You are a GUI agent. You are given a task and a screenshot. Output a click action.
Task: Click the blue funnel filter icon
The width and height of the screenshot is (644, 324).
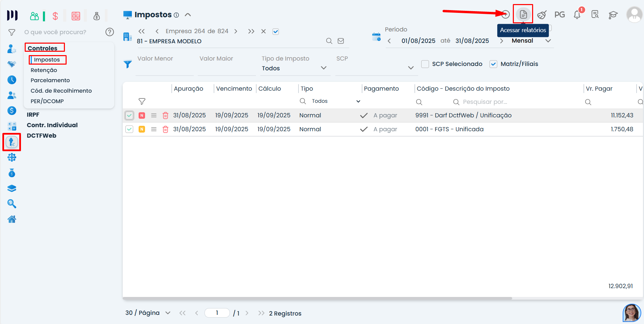click(128, 64)
